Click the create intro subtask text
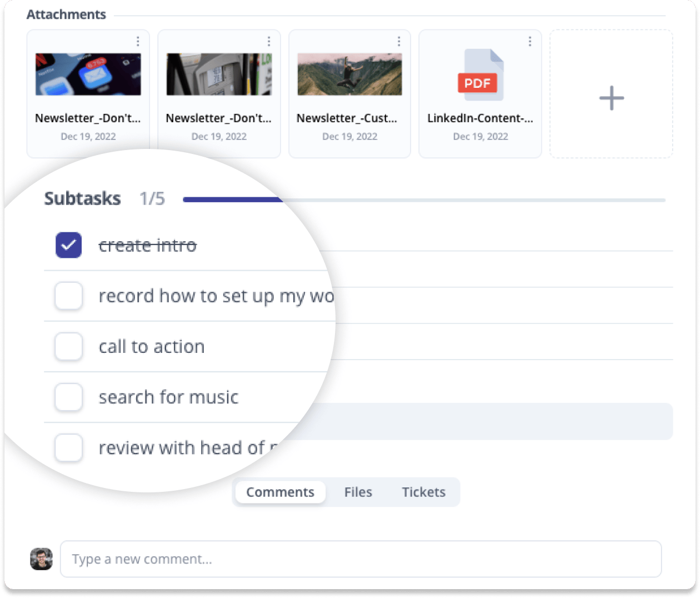Image resolution: width=700 pixels, height=598 pixels. [148, 246]
